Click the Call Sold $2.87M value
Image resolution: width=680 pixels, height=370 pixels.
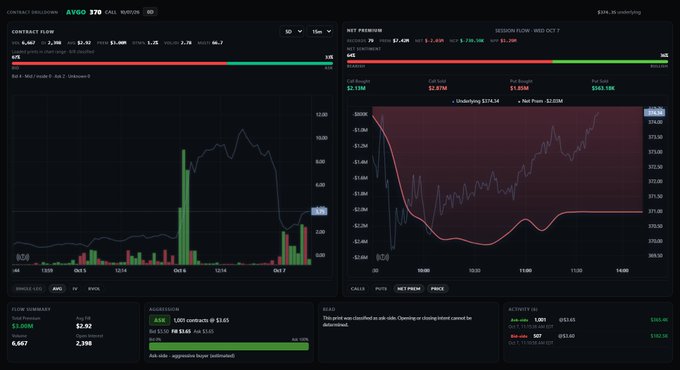(438, 88)
